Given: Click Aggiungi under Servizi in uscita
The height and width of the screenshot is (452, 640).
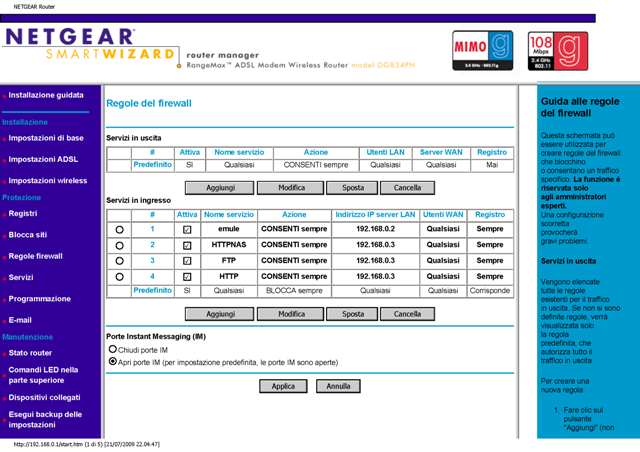Looking at the screenshot, I should click(x=220, y=188).
